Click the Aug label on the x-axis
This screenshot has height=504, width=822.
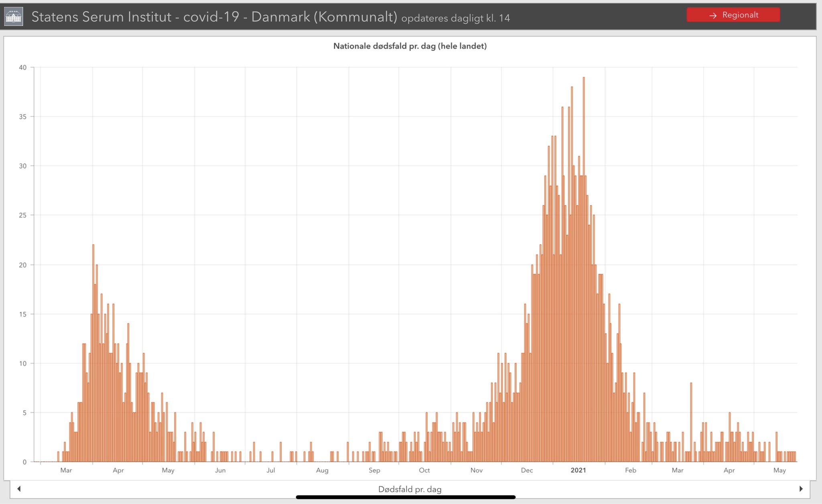tap(322, 470)
